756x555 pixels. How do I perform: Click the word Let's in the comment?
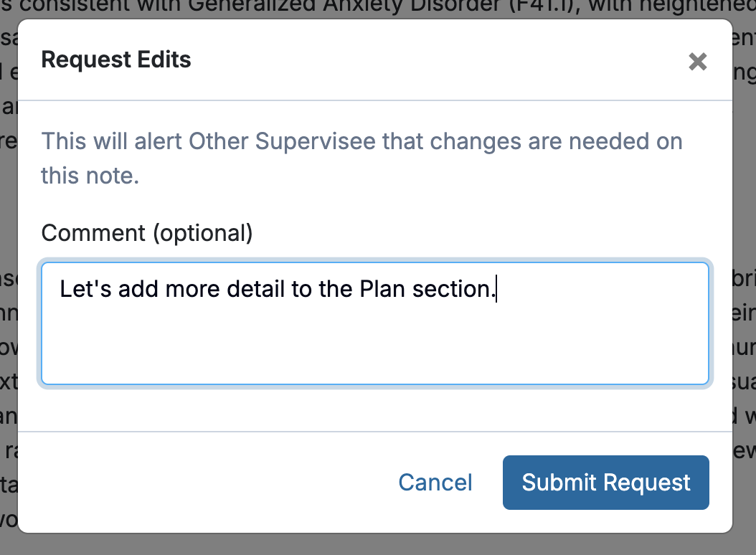[x=85, y=289]
